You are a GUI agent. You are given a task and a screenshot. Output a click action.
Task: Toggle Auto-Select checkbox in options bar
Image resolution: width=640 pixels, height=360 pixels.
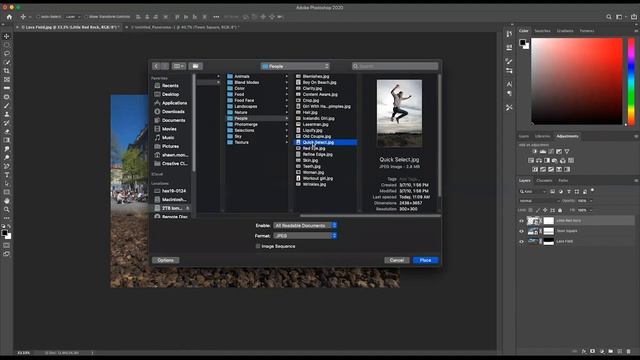tap(38, 17)
